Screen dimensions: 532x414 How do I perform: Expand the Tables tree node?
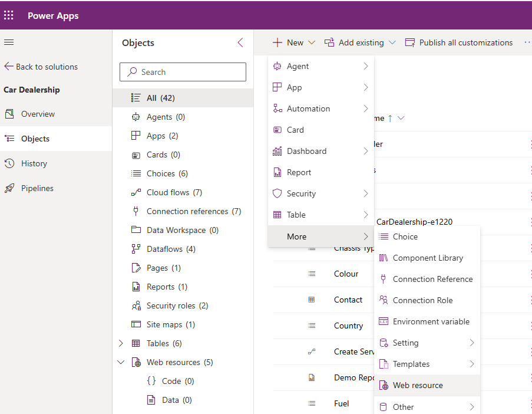(x=121, y=343)
